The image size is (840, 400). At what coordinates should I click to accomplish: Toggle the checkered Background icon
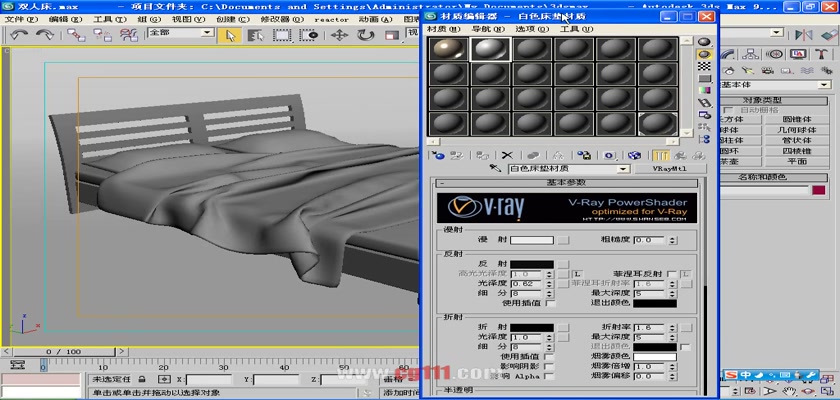click(x=704, y=66)
